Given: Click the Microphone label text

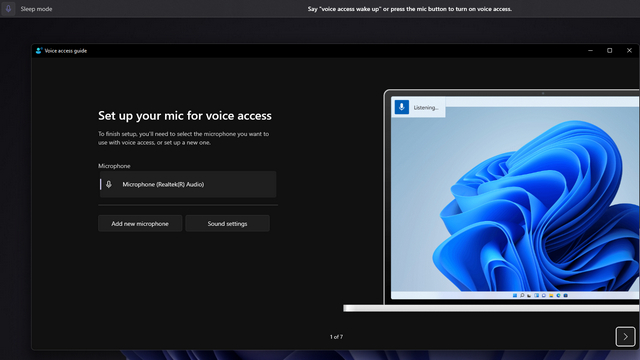Looking at the screenshot, I should tap(114, 166).
